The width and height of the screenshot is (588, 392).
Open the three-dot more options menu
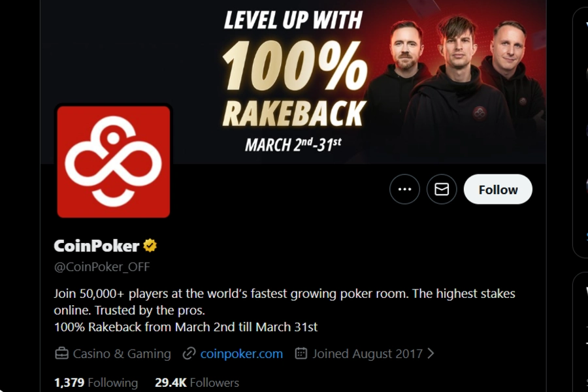pyautogui.click(x=404, y=189)
